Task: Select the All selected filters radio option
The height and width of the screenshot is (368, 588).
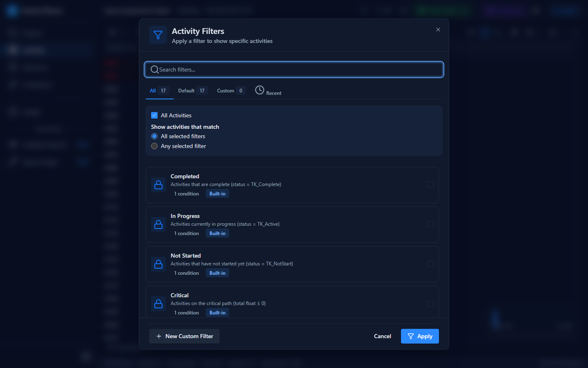Action: click(154, 136)
